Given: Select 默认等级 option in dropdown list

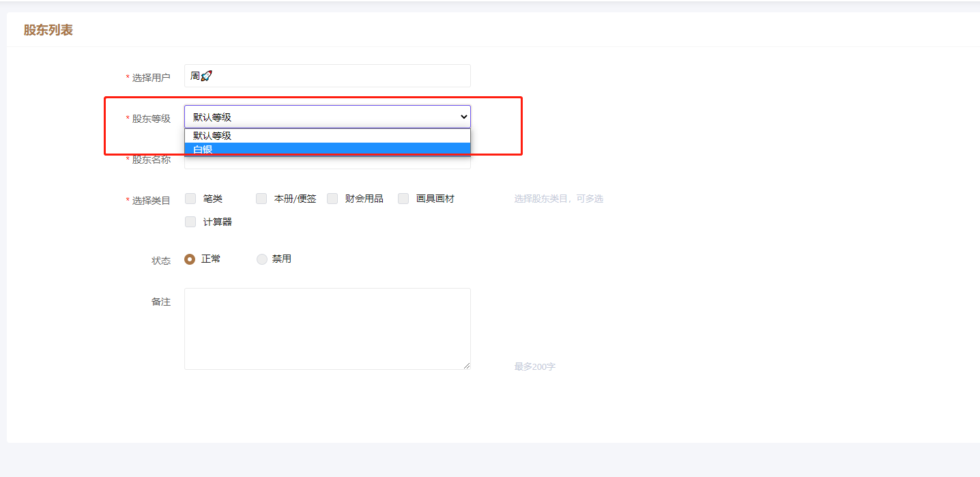Looking at the screenshot, I should point(327,136).
